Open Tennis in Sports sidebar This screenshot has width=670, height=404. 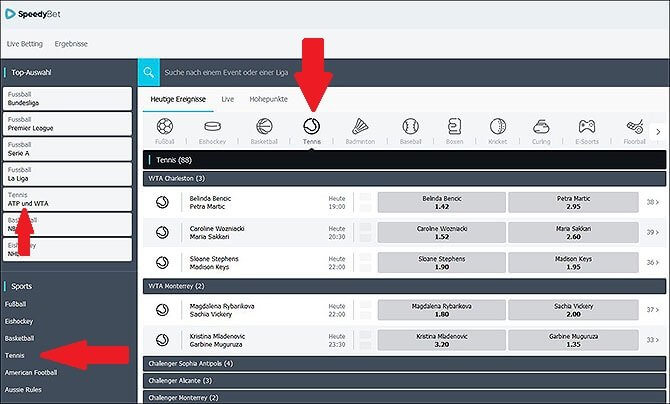pyautogui.click(x=15, y=355)
